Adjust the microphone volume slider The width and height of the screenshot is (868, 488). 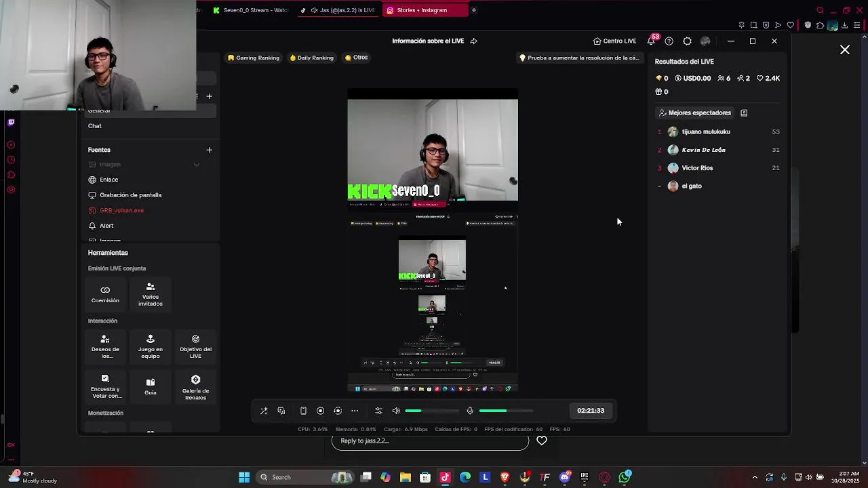point(505,411)
